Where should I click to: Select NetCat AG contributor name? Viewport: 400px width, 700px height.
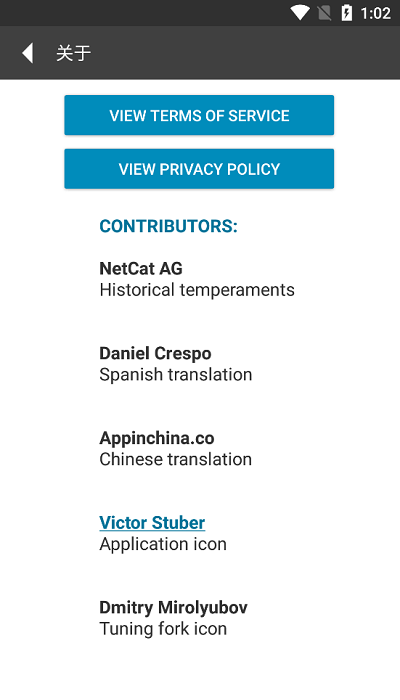coord(141,268)
